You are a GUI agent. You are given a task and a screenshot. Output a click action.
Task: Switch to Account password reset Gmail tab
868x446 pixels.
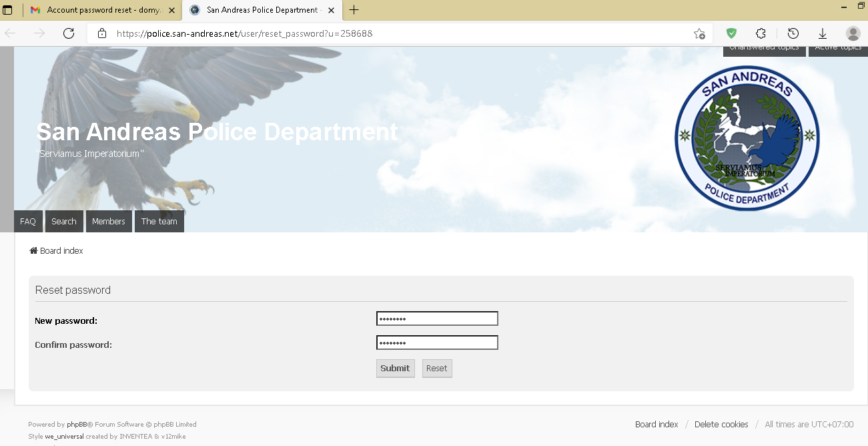[x=103, y=10]
